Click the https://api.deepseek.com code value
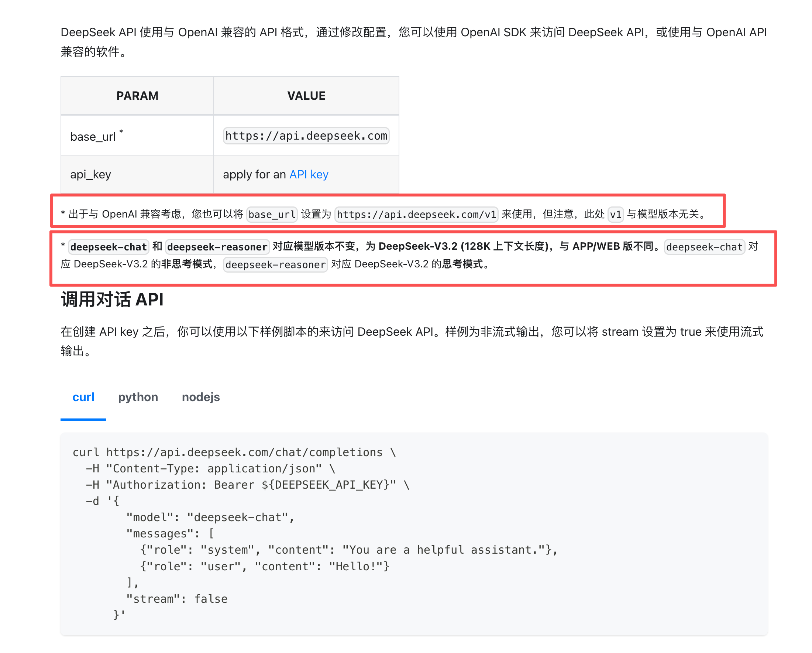 (x=306, y=136)
